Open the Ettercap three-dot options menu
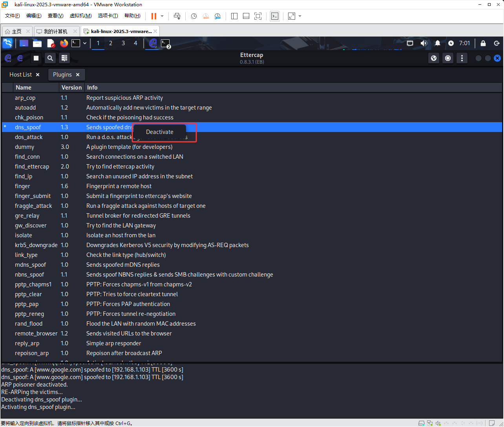This screenshot has width=504, height=427. click(462, 58)
